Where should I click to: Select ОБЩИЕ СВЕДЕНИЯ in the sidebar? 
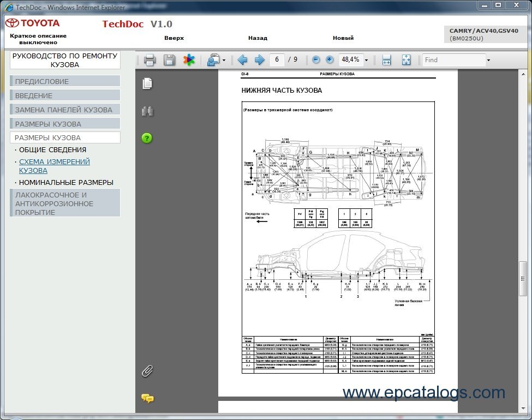[x=52, y=149]
